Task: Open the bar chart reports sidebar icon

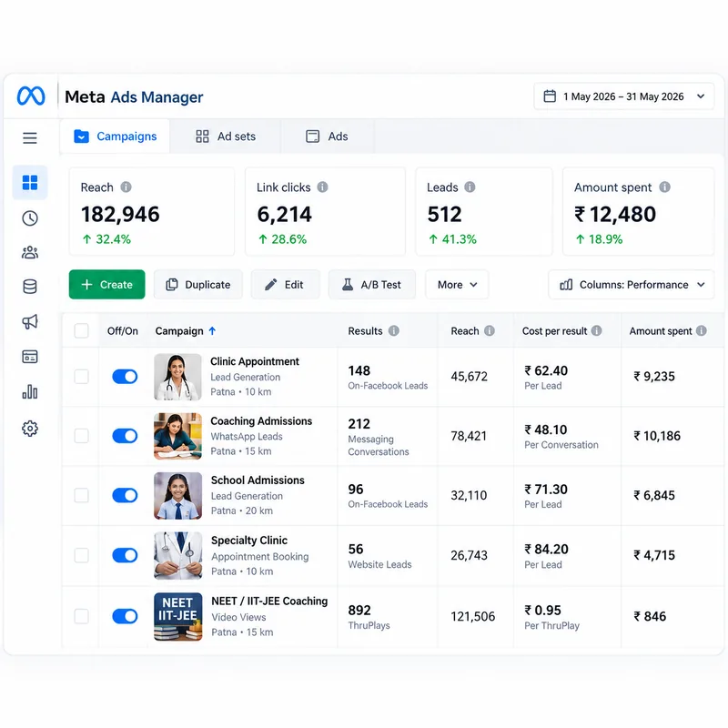Action: [x=30, y=392]
